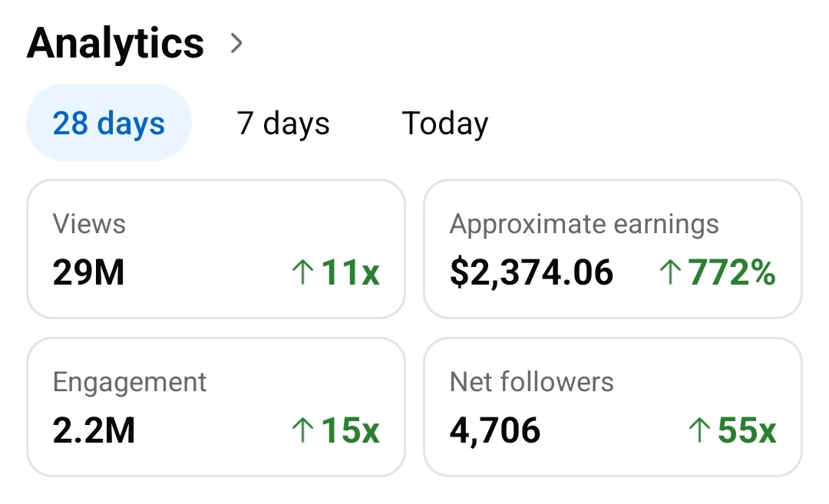Show analytics for the Today tab
Screen dimensions: 829x504
pos(445,124)
